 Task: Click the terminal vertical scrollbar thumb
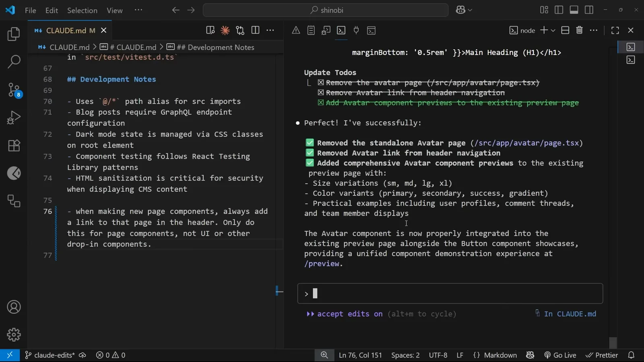613,342
